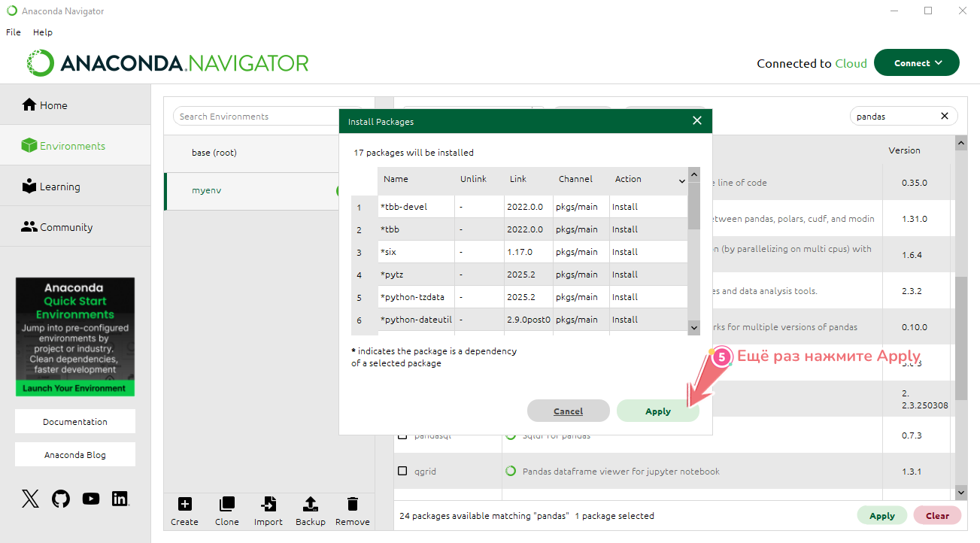This screenshot has width=980, height=543.
Task: Expand the Action column chevron in dialog
Action: pos(682,180)
